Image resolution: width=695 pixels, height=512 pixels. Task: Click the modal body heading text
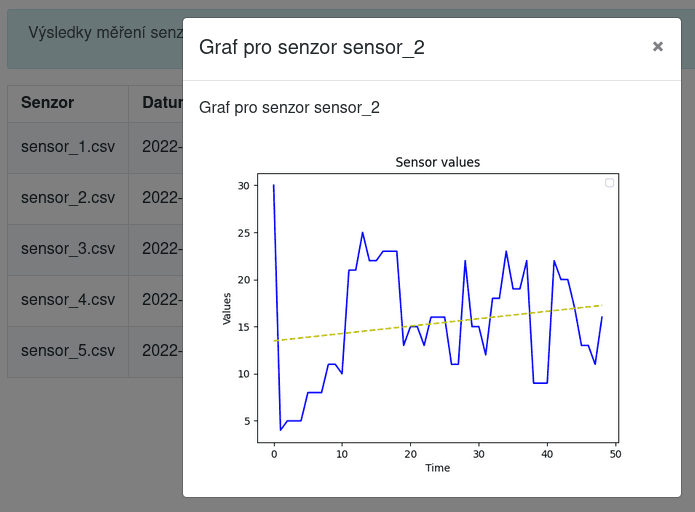point(289,107)
